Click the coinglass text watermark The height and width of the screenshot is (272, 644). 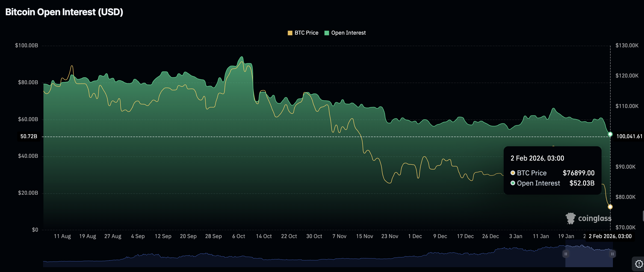594,218
